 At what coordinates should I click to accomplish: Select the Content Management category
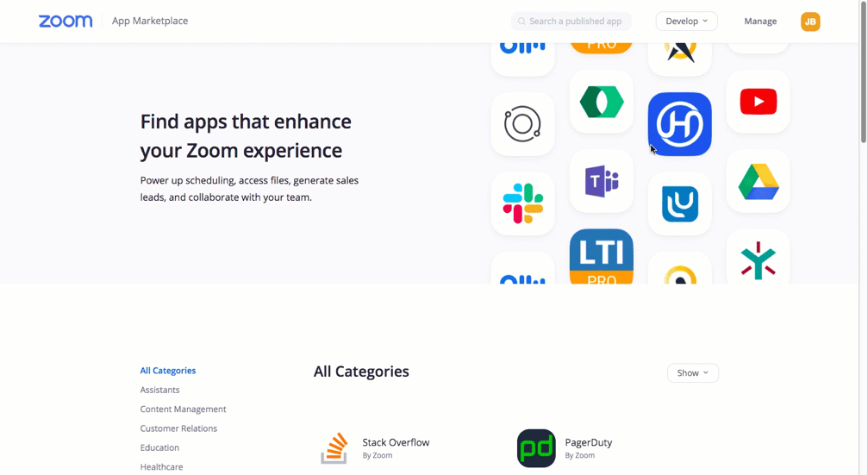[184, 409]
